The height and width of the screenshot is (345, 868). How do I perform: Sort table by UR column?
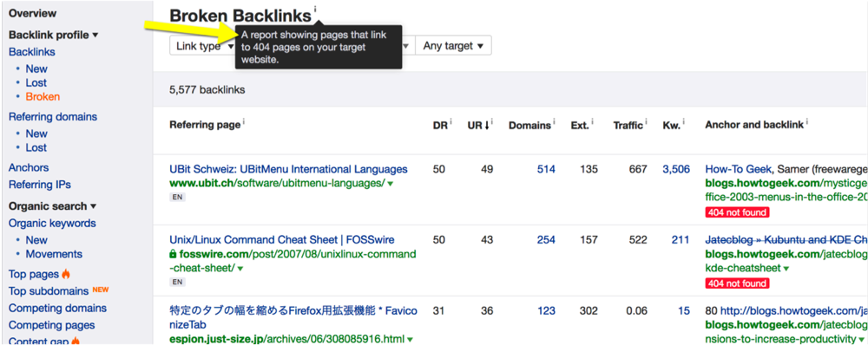point(477,125)
